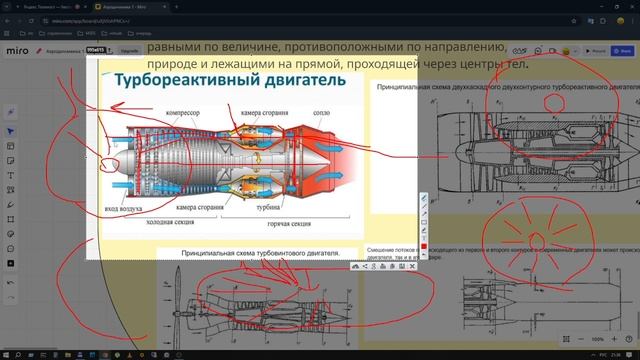The height and width of the screenshot is (360, 640).
Task: Undo annotation in screenshot toolbar
Action: pos(424,254)
